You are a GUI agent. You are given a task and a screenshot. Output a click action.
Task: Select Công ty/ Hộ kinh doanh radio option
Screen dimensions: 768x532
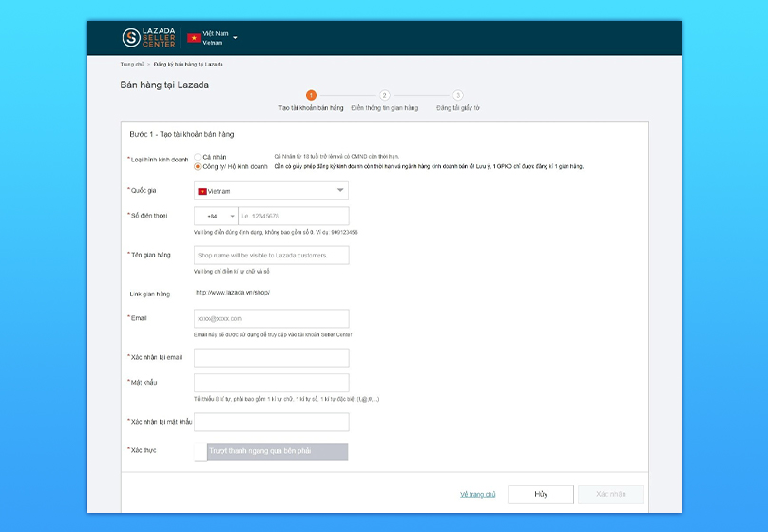pos(198,166)
